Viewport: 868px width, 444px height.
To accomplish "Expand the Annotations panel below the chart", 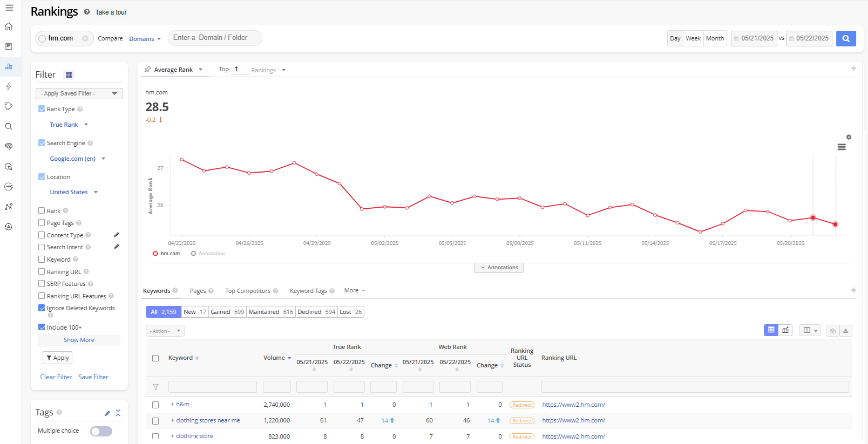I will tap(499, 268).
